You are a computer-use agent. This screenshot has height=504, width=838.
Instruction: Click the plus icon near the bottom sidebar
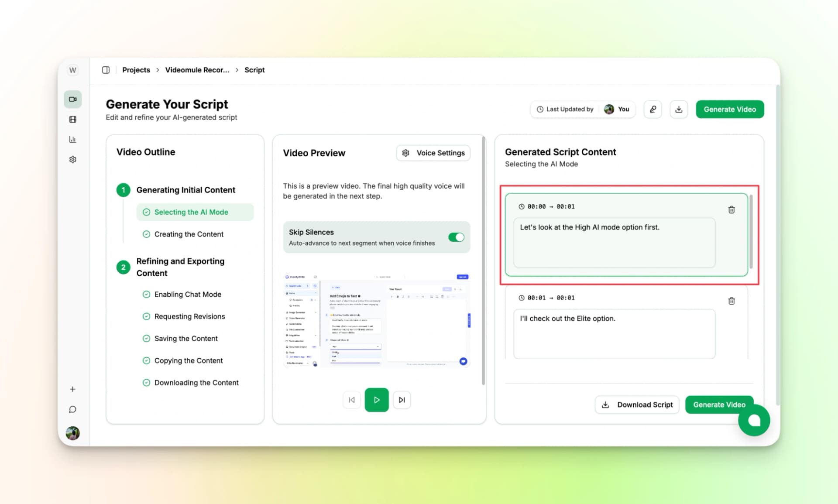pos(72,389)
